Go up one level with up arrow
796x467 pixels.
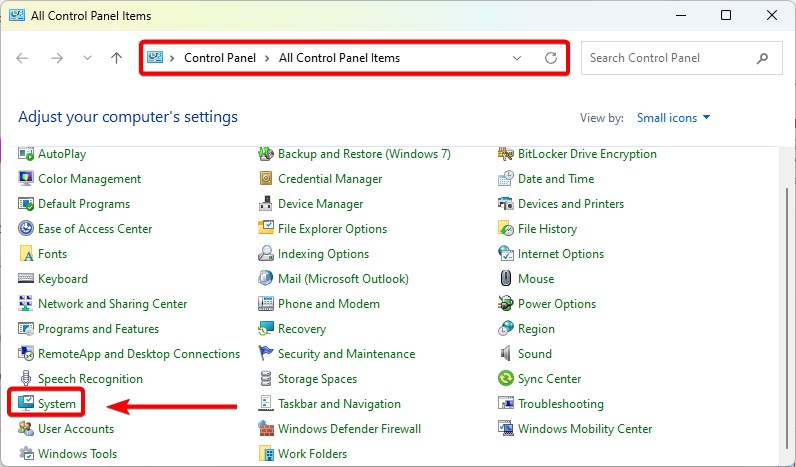(x=117, y=58)
